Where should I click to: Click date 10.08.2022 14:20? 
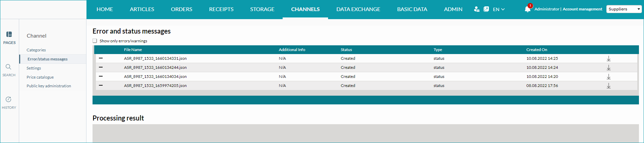coord(542,77)
